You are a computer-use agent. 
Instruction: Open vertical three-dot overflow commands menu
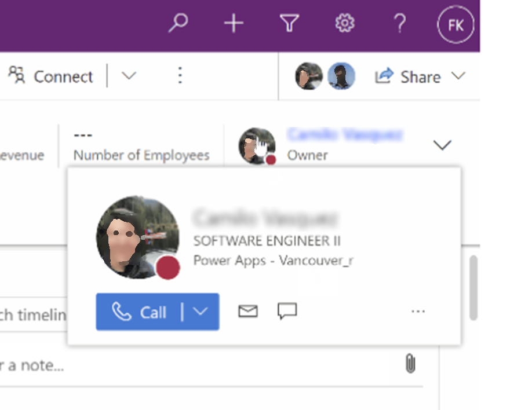[180, 75]
